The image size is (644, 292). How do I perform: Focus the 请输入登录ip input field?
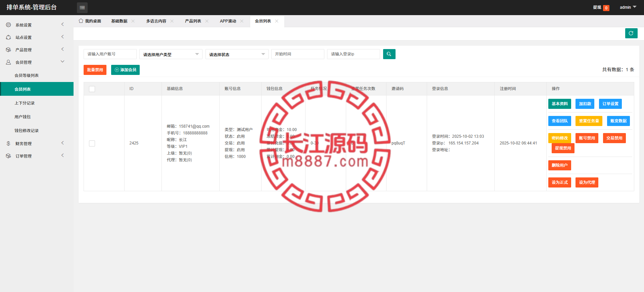point(354,54)
